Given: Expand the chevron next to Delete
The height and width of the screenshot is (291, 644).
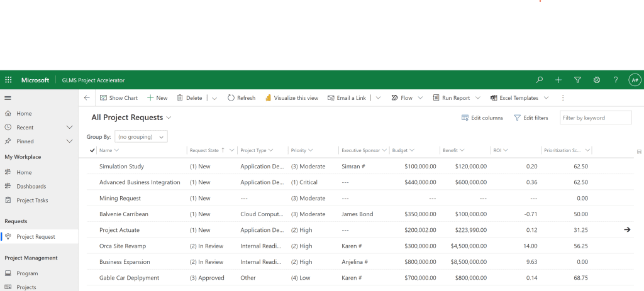Looking at the screenshot, I should point(214,98).
